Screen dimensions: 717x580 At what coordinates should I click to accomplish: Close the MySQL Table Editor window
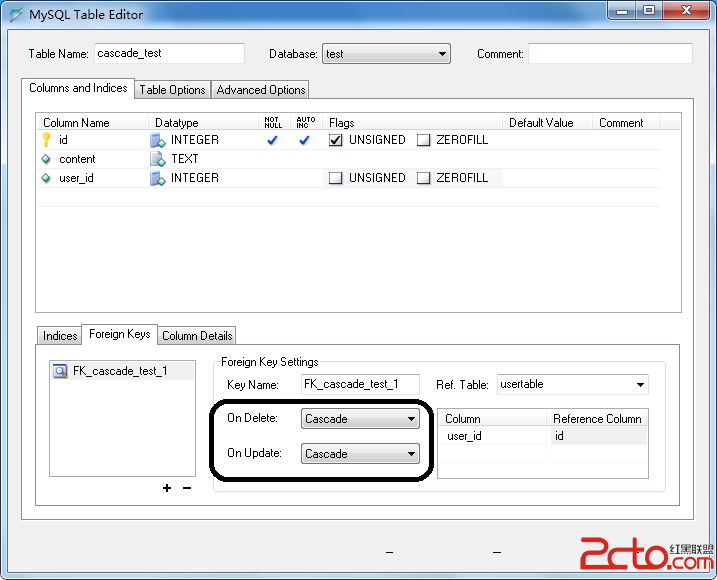click(x=686, y=11)
